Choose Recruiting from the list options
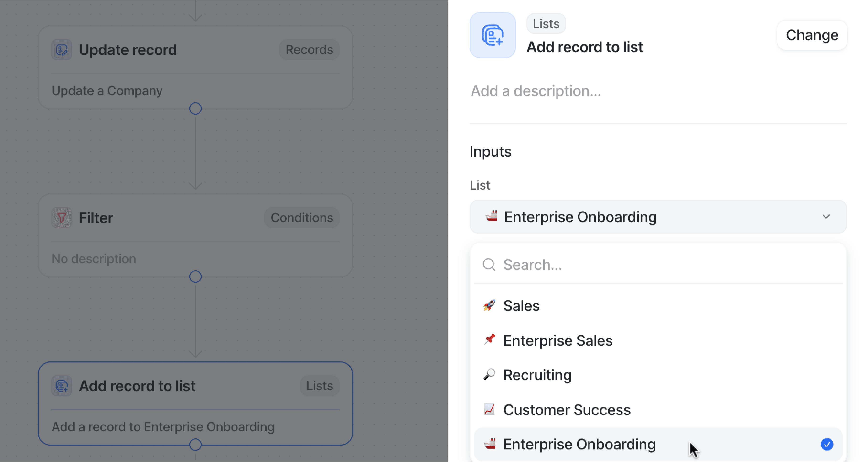This screenshot has height=462, width=868. click(x=658, y=375)
